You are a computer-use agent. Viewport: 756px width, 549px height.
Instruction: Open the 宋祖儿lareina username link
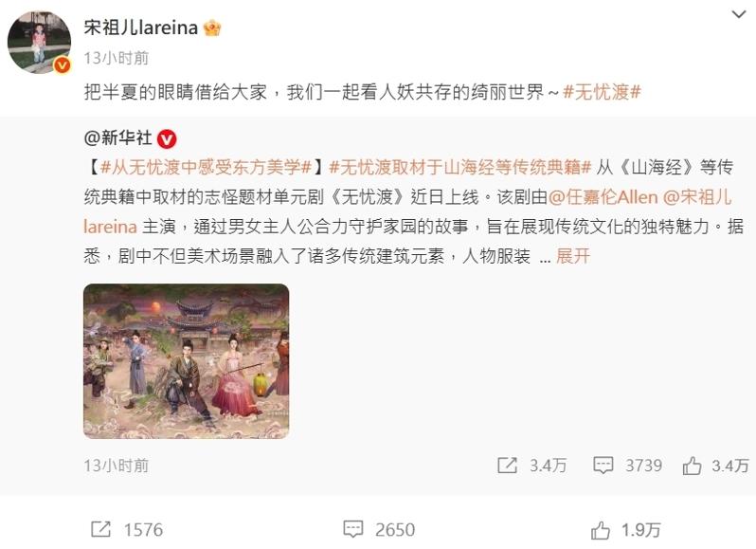click(141, 27)
